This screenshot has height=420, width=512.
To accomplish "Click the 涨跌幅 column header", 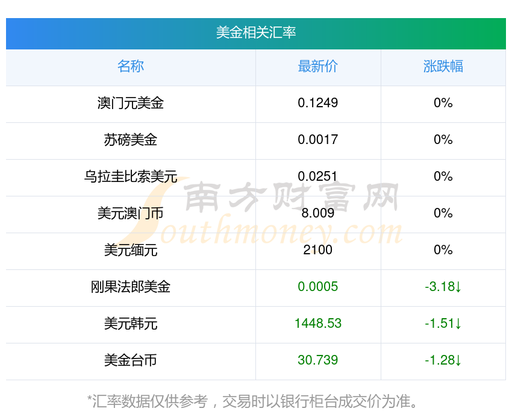I will pyautogui.click(x=443, y=66).
